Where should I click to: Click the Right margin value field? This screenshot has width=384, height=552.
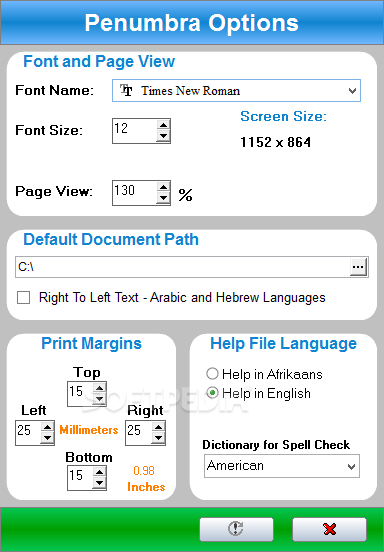[x=139, y=433]
